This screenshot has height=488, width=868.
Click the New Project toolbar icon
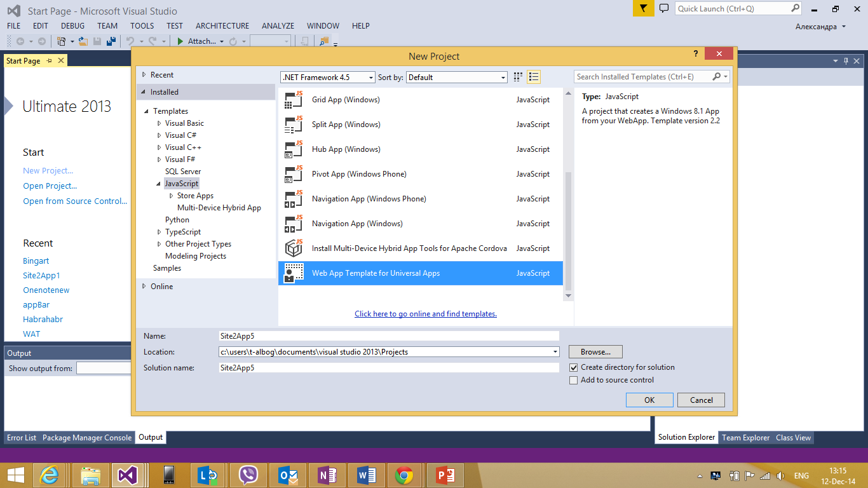pyautogui.click(x=61, y=41)
